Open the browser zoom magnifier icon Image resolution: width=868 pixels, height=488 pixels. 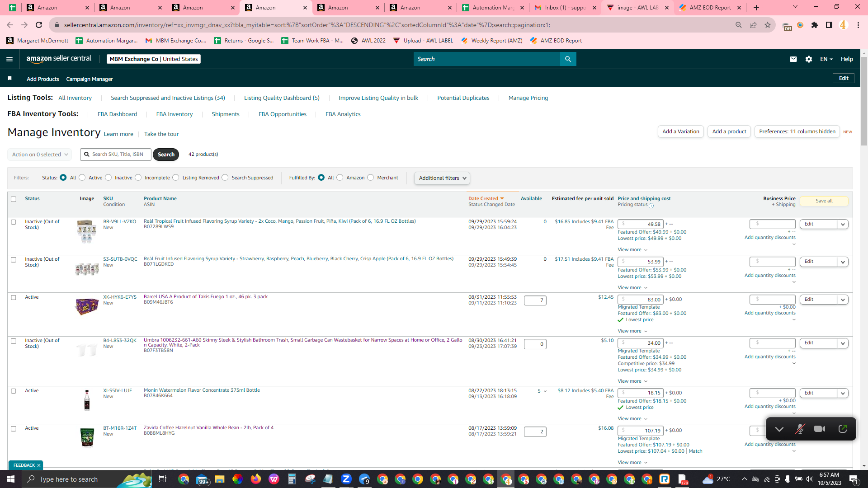tap(739, 25)
